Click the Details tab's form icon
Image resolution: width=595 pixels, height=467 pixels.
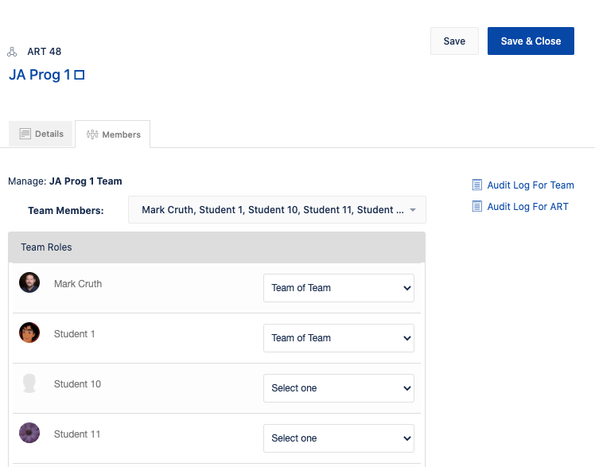[x=25, y=134]
